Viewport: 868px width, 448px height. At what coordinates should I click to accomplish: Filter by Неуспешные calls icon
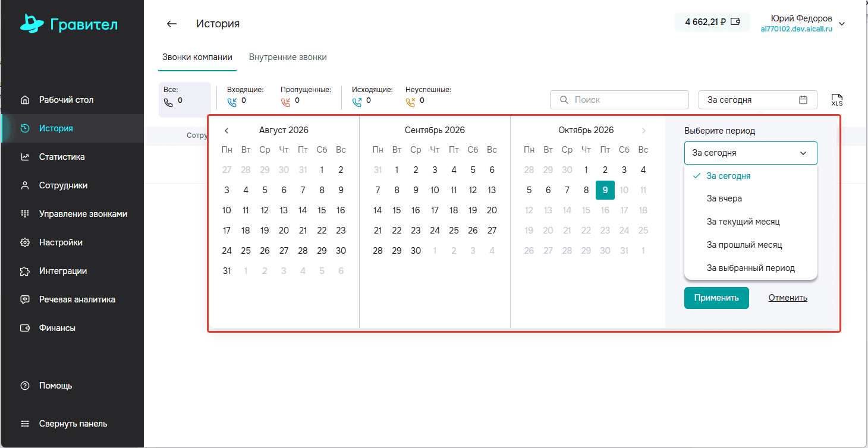pyautogui.click(x=410, y=102)
